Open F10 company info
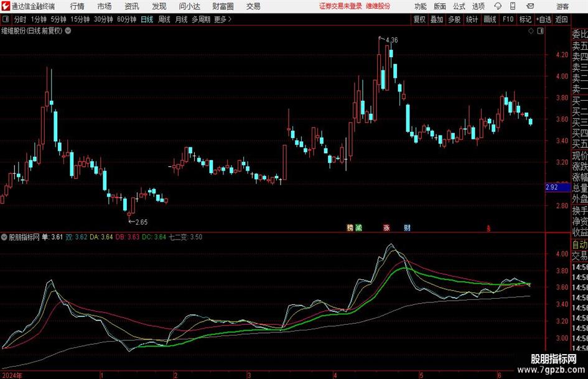588x379 pixels. 508,19
